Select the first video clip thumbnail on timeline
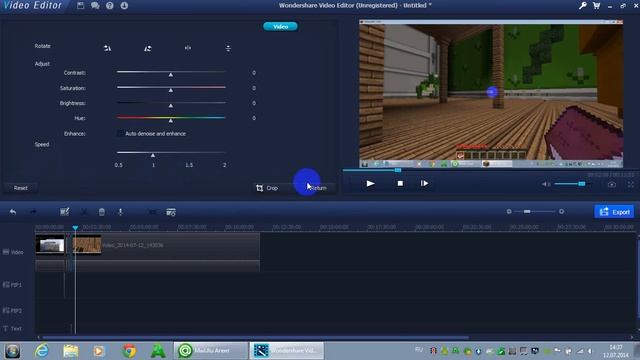The height and width of the screenshot is (360, 640). click(x=50, y=244)
